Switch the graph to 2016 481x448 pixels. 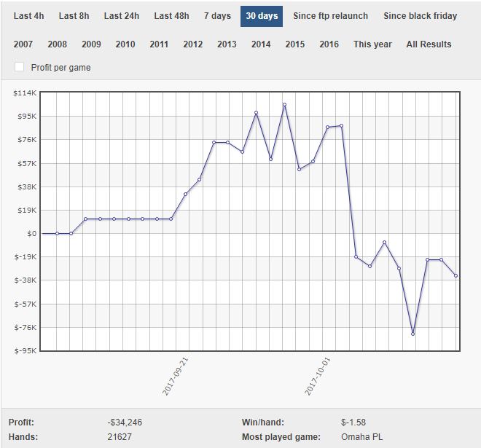(329, 44)
